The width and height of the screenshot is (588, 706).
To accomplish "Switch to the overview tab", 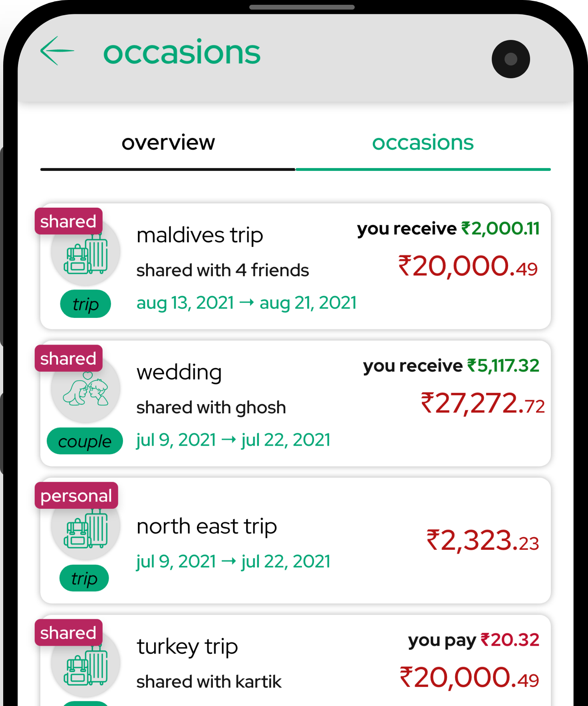I will point(168,143).
